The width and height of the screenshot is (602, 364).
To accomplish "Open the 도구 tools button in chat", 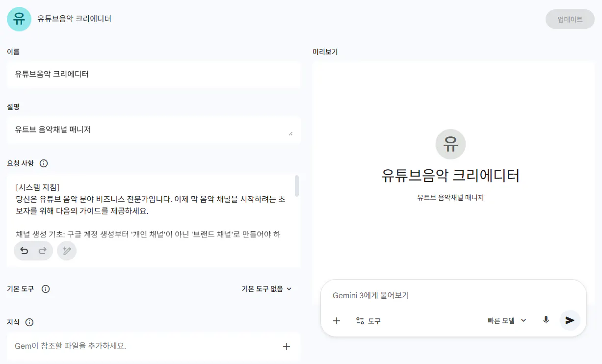I will (x=368, y=321).
